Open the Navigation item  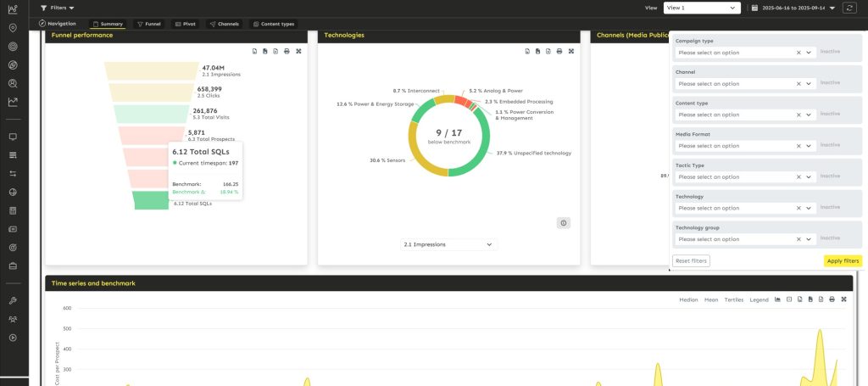tap(57, 24)
